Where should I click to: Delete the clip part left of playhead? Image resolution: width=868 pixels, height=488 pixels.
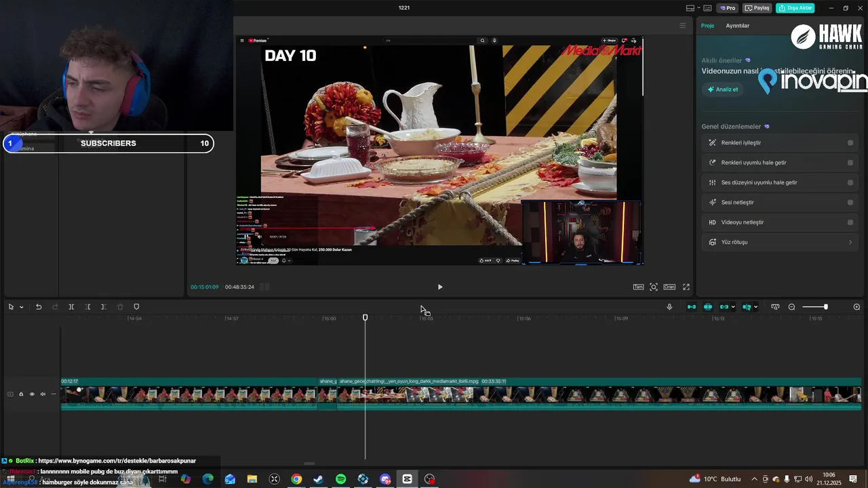point(87,307)
